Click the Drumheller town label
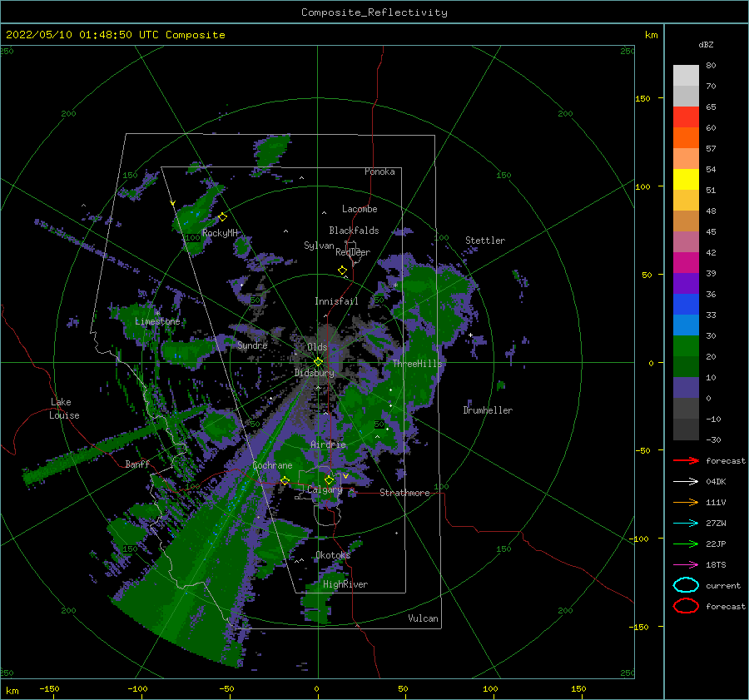 [488, 410]
